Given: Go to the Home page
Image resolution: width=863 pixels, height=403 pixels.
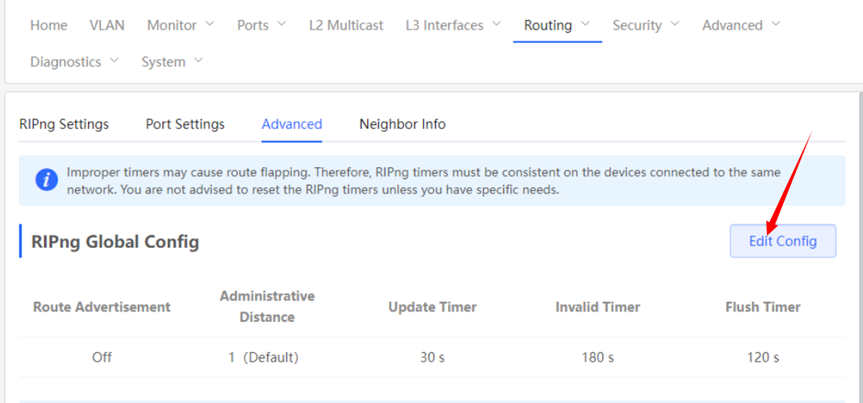Looking at the screenshot, I should click(49, 25).
